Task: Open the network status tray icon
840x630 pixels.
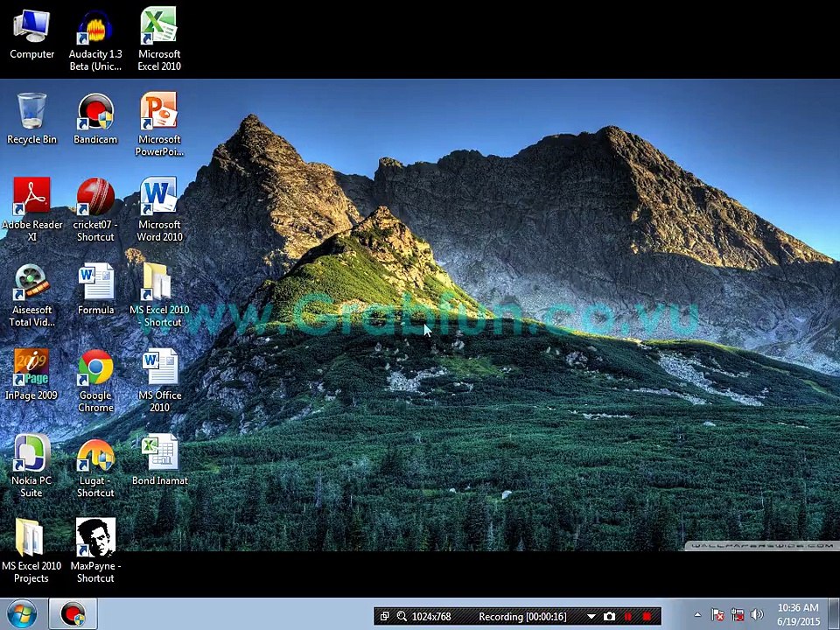Action: click(x=737, y=615)
